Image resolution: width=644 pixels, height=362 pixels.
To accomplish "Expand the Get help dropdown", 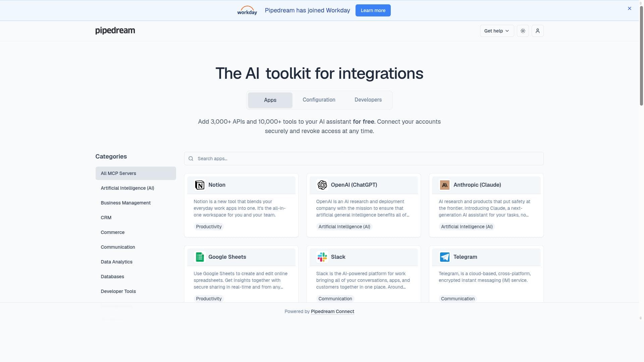I will tap(497, 31).
